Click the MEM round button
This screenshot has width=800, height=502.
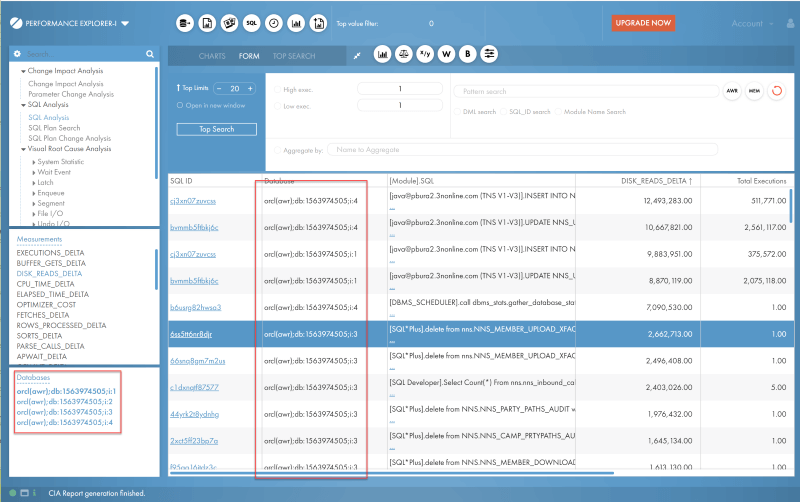(754, 90)
